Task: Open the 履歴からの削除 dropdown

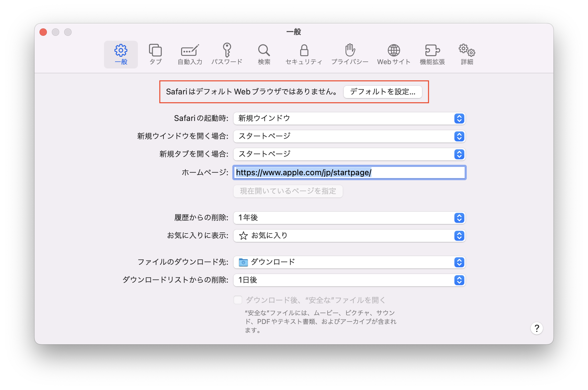Action: (349, 218)
